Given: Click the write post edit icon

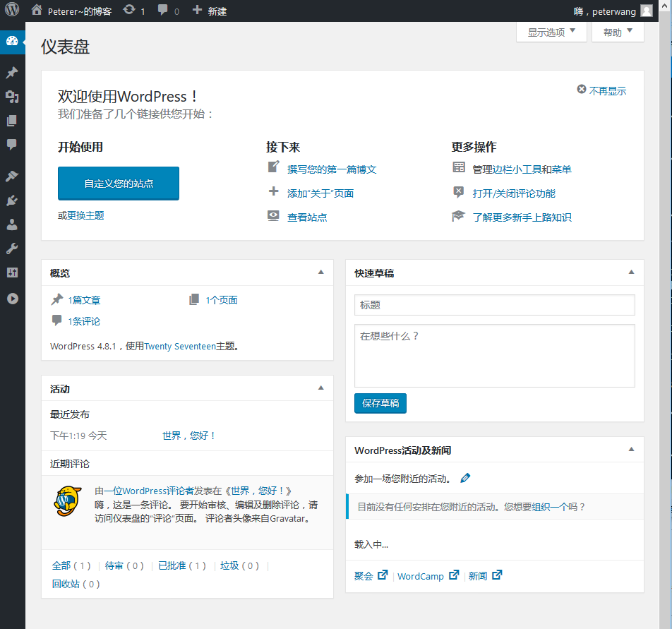Looking at the screenshot, I should 273,167.
